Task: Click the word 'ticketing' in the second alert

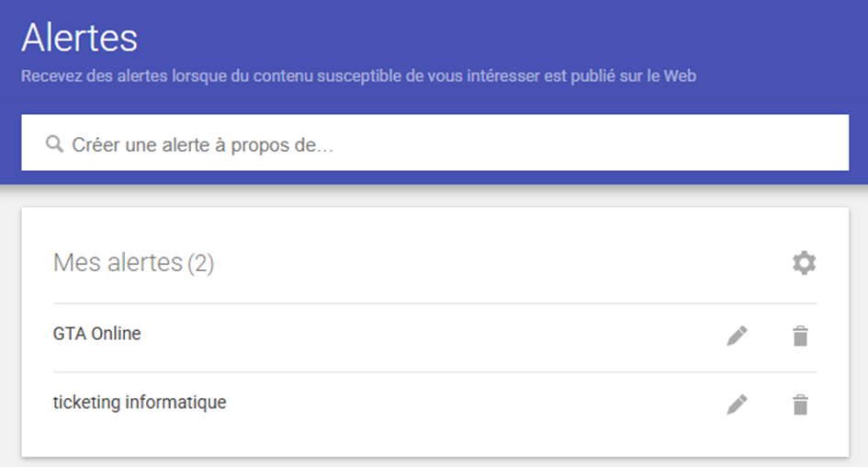Action: pyautogui.click(x=86, y=403)
